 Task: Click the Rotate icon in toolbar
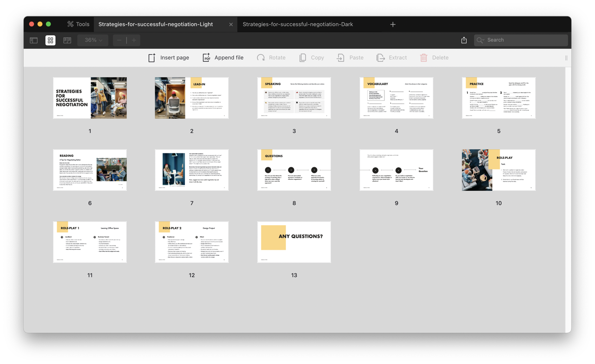(x=261, y=58)
